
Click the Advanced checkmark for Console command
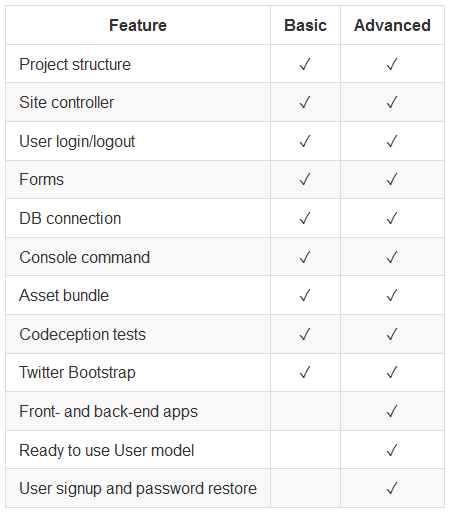392,257
